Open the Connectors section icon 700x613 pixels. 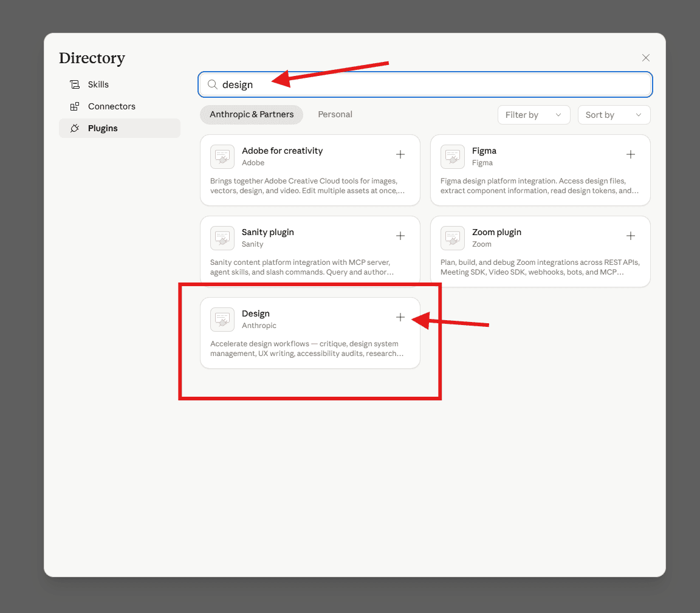pos(75,106)
